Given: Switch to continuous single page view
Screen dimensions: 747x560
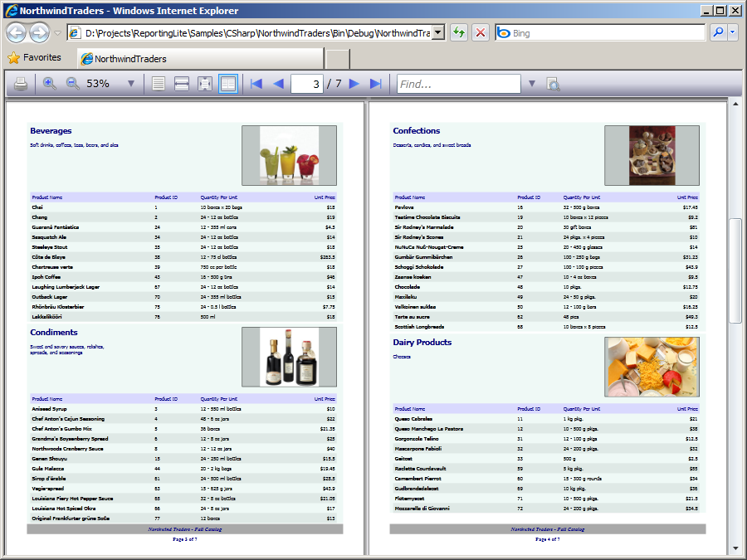Looking at the screenshot, I should pyautogui.click(x=159, y=84).
